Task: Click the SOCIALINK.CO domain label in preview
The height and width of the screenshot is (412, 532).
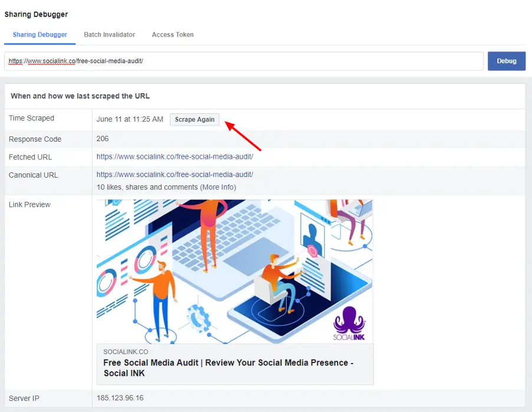Action: [126, 352]
